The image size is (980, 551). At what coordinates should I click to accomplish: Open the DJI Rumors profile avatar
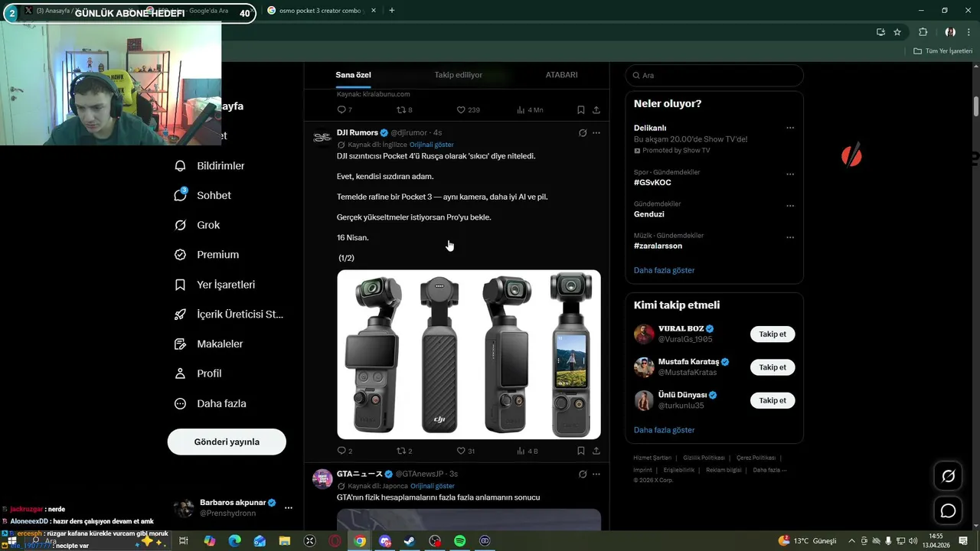pyautogui.click(x=322, y=137)
